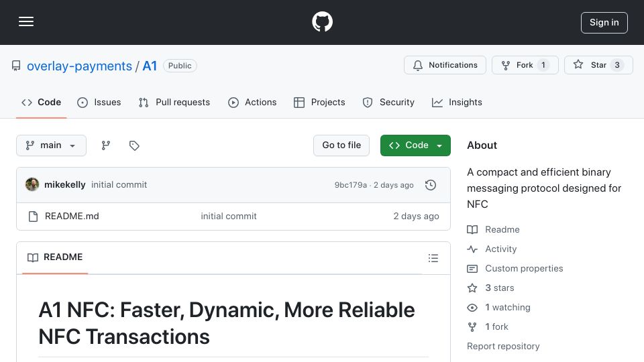Click the Public visibility badge

tap(180, 66)
